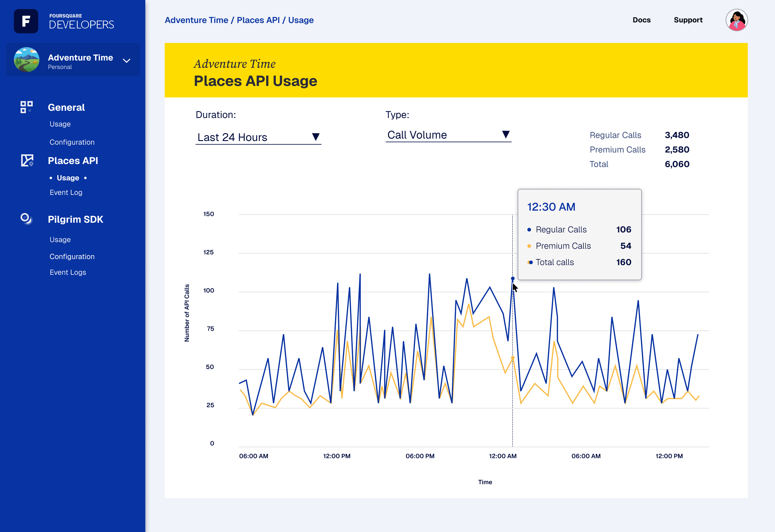This screenshot has width=775, height=532.
Task: Click the Usage breadcrumb
Action: click(x=301, y=20)
